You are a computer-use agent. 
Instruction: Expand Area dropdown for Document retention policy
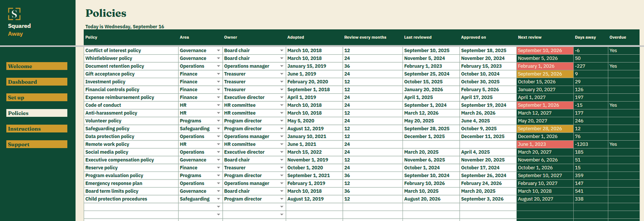[x=219, y=66]
